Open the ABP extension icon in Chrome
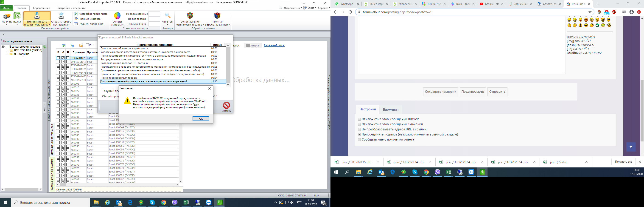The height and width of the screenshot is (207, 644). pyautogui.click(x=614, y=12)
